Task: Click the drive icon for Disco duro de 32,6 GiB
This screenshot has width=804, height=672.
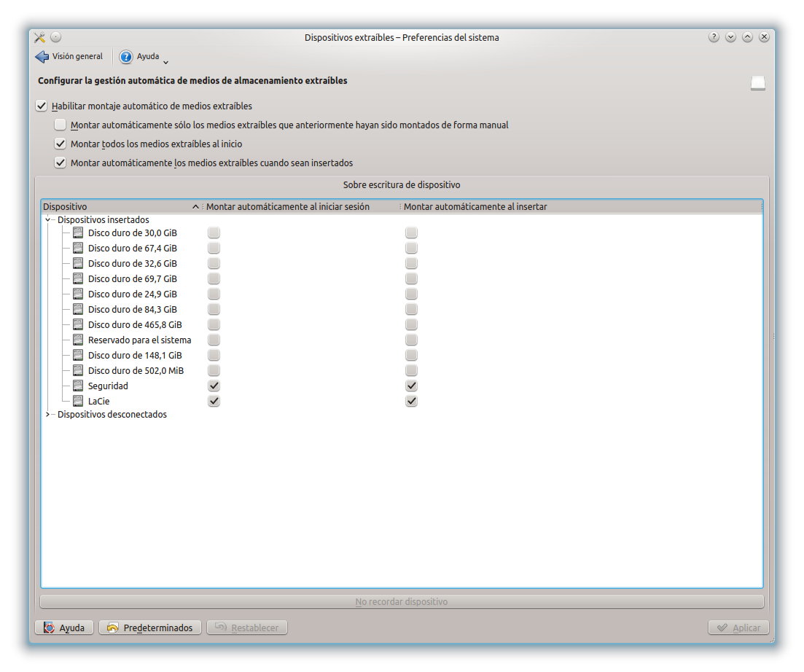Action: pos(78,263)
